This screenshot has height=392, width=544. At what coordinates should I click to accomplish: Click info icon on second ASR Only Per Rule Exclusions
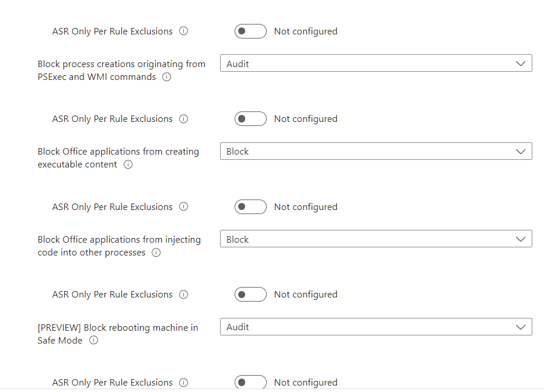(x=183, y=118)
